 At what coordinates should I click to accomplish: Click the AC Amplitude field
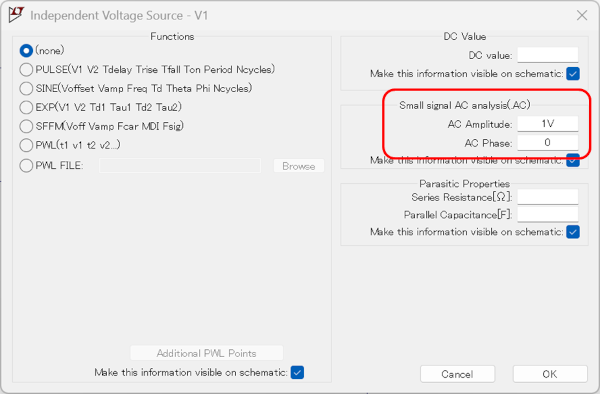pos(548,124)
